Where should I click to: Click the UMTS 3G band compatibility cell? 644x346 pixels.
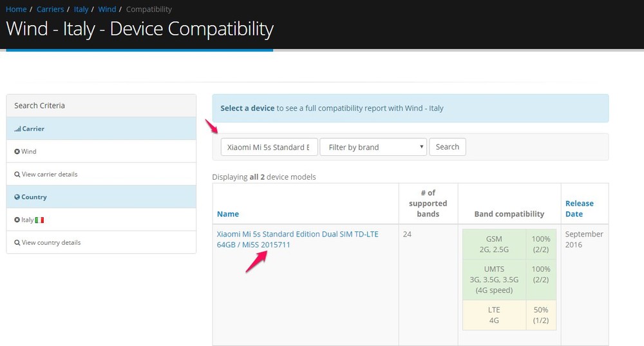tap(494, 279)
